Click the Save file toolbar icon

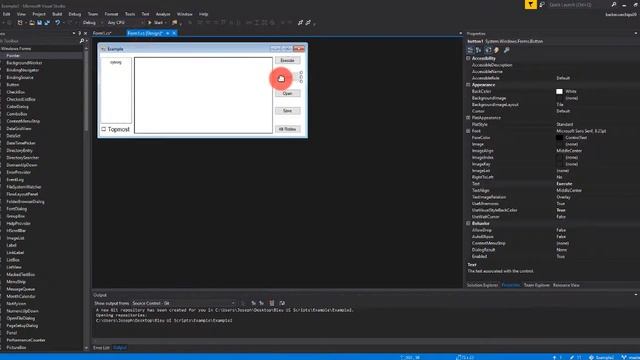40,23
